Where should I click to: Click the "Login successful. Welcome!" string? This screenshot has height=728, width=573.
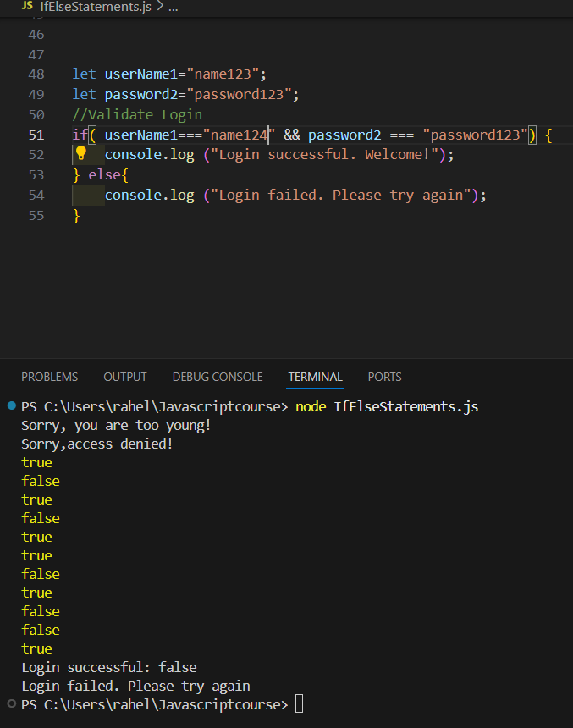tap(325, 155)
